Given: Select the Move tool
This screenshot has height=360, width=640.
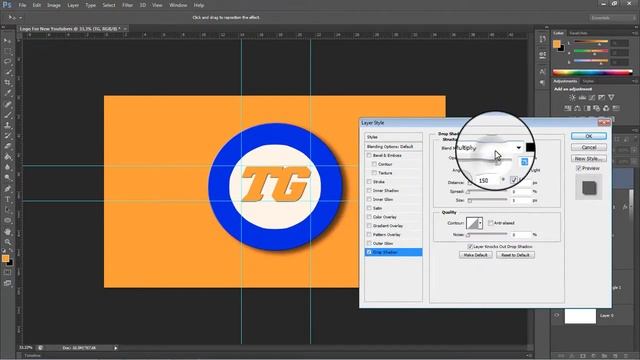Looking at the screenshot, I should click(x=7, y=41).
